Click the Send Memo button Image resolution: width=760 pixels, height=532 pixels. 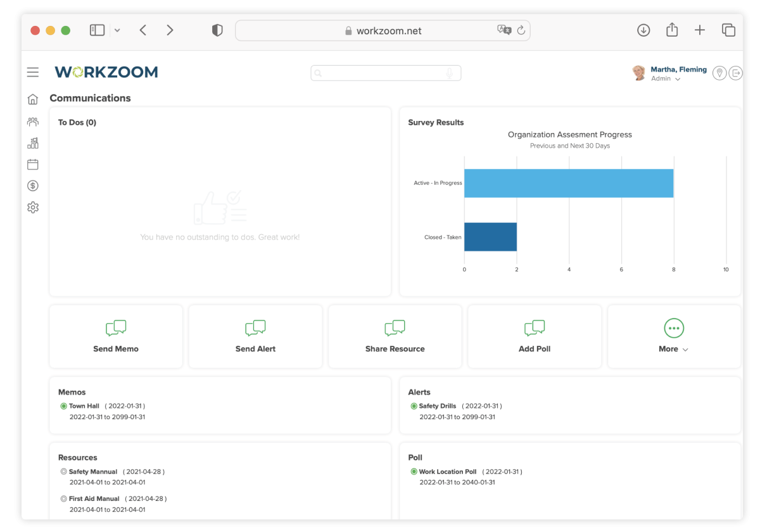(116, 336)
